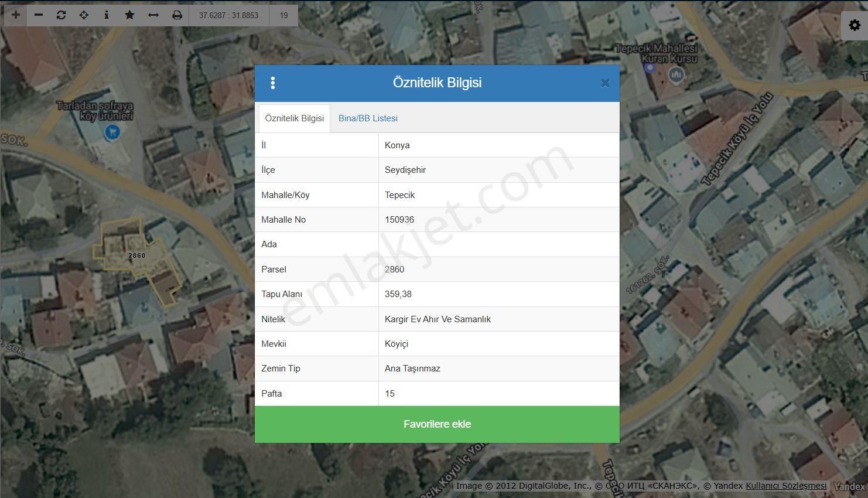
Task: Open the three-dot menu in dialog header
Action: 272,83
